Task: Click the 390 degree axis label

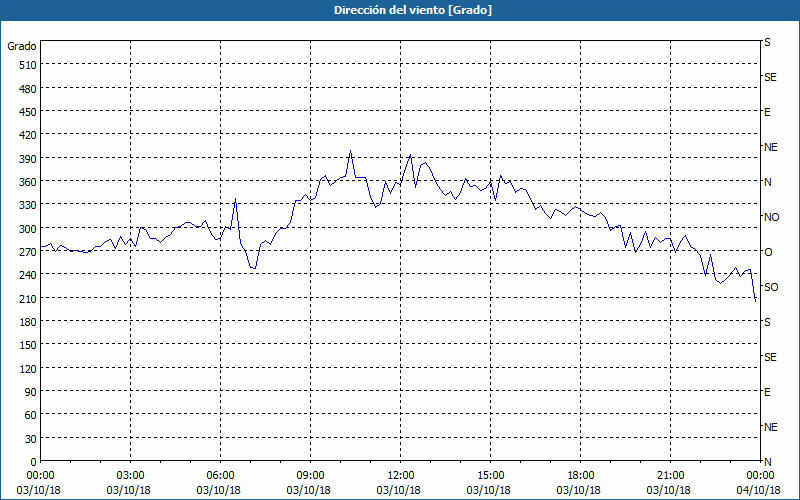Action: pyautogui.click(x=28, y=159)
